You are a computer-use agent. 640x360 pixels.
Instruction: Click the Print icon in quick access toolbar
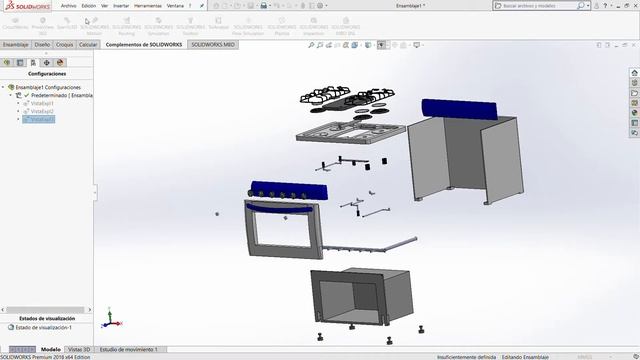pyautogui.click(x=264, y=6)
